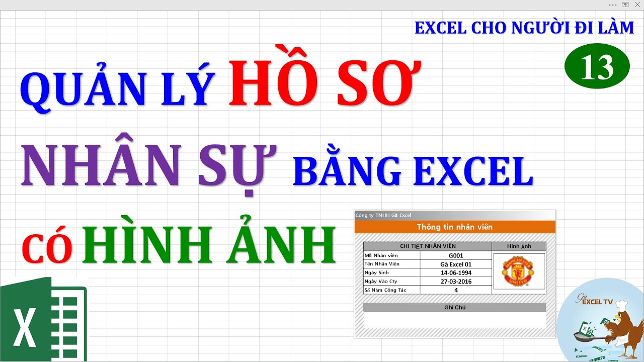Open the ellipsis options icon top right
The image size is (644, 362).
click(613, 5)
